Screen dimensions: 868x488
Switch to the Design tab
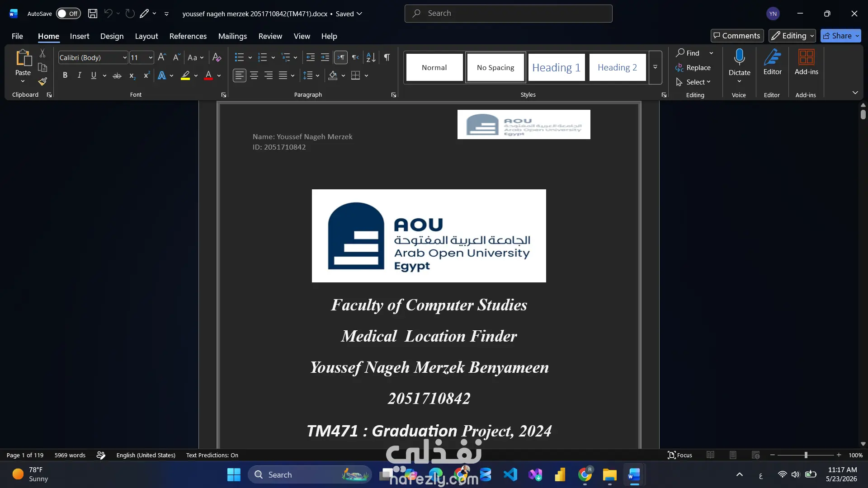112,36
